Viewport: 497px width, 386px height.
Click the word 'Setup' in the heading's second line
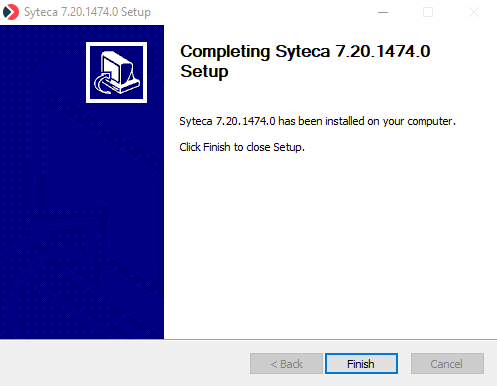coord(204,72)
